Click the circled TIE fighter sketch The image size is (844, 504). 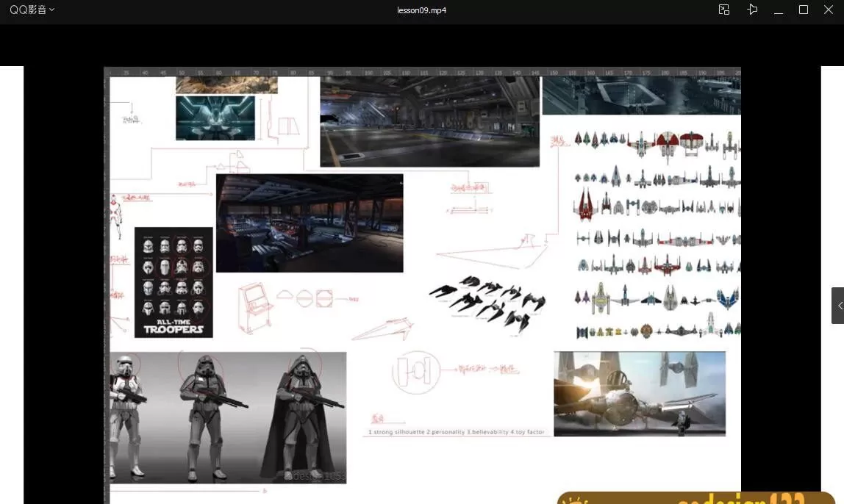pos(415,372)
